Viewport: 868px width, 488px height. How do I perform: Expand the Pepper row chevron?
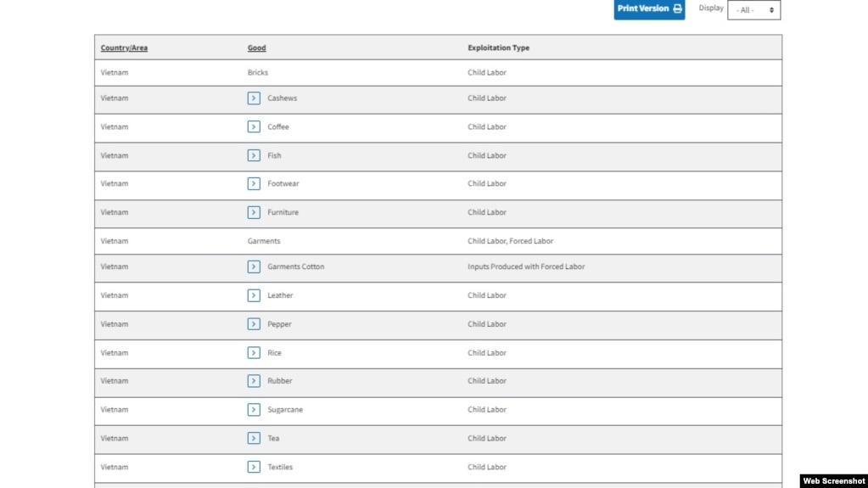coord(254,324)
